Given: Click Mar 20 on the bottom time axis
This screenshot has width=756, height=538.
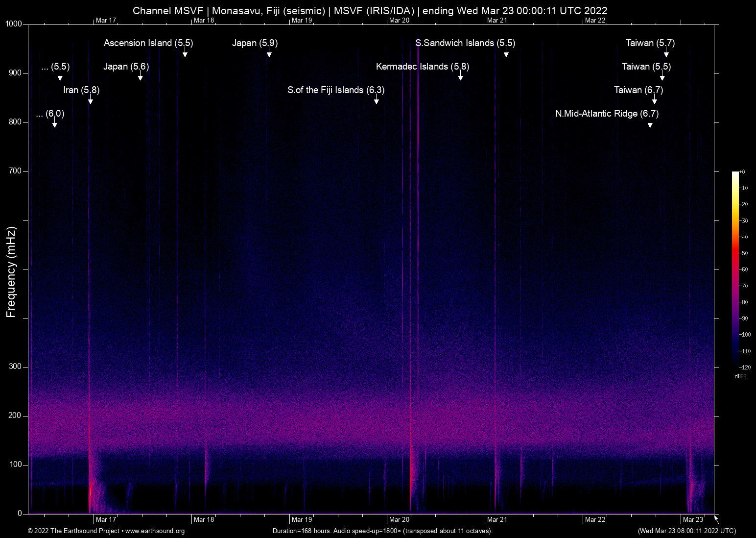Looking at the screenshot, I should [x=399, y=519].
